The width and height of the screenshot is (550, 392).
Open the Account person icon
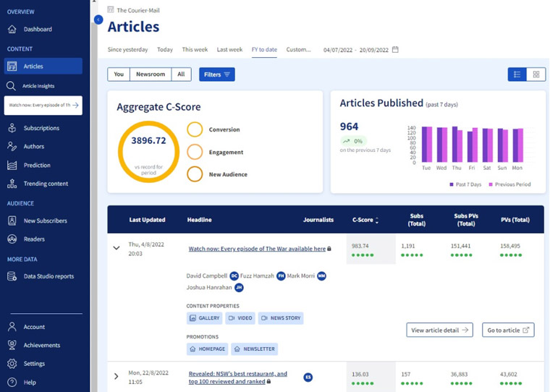pyautogui.click(x=12, y=327)
